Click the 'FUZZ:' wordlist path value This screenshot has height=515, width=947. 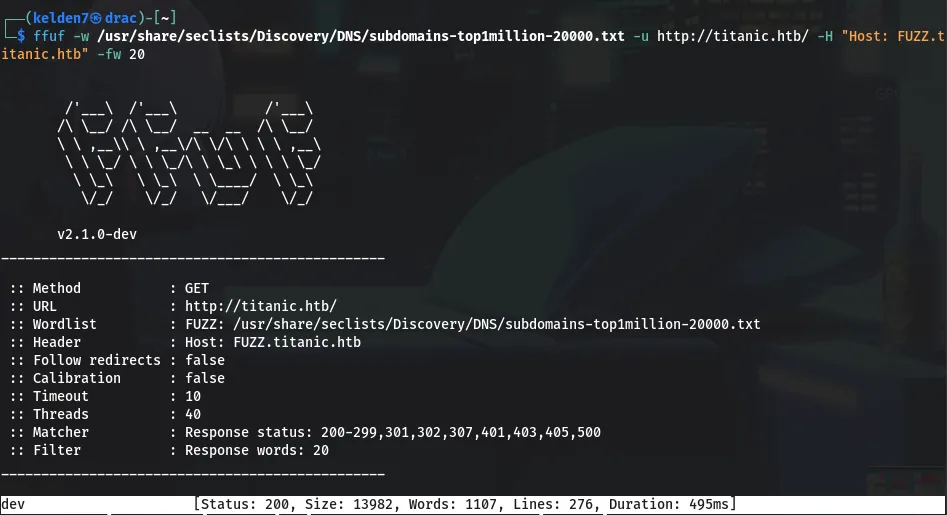click(472, 324)
